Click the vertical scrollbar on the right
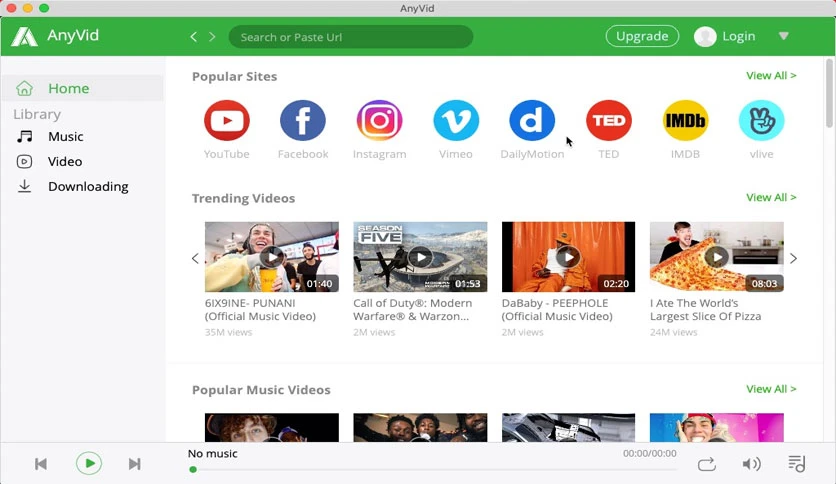836x484 pixels. pos(829,93)
